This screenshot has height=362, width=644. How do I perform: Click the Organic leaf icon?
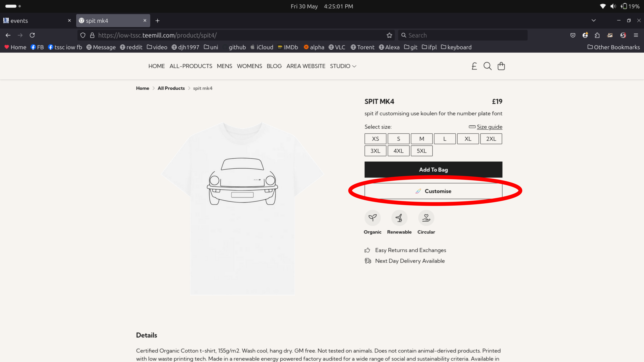372,218
